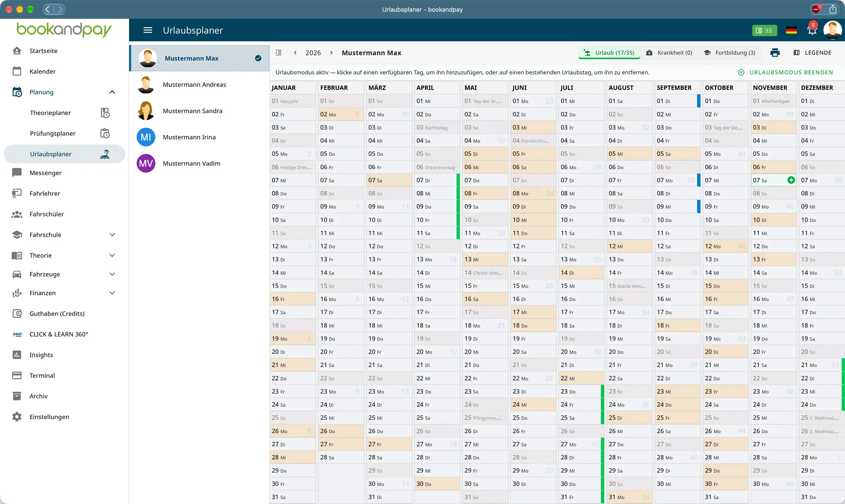Open the LEGENDE button
This screenshot has height=504, width=845.
tap(812, 53)
